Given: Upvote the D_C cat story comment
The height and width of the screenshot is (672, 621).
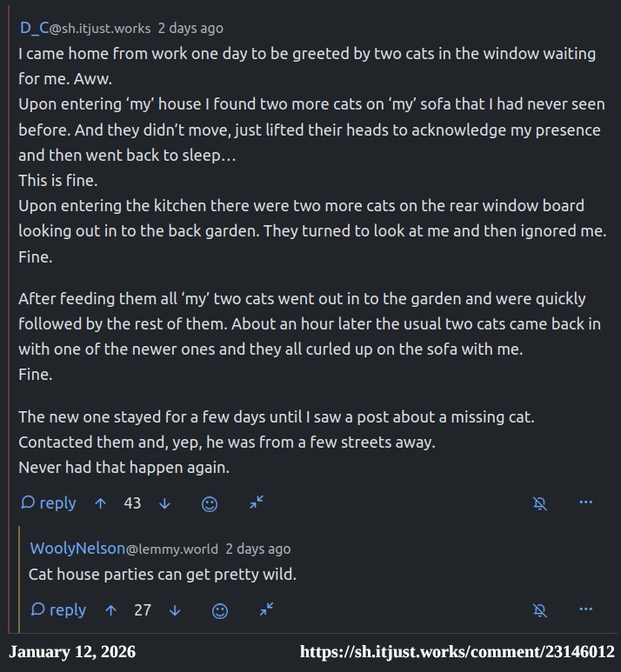Looking at the screenshot, I should (x=100, y=502).
